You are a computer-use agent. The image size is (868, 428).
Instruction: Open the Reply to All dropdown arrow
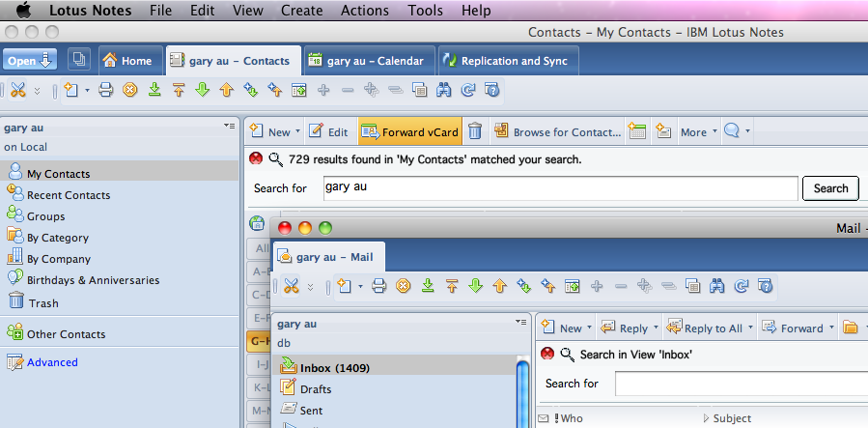point(750,328)
